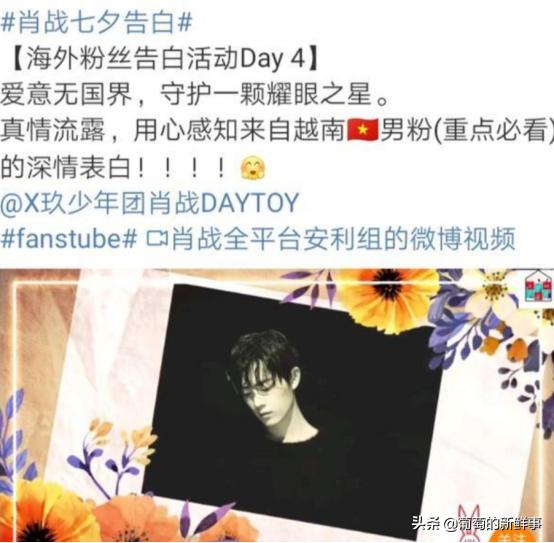Click the video camera icon before 肖战全平台安利组
554x543 pixels.
[157, 238]
